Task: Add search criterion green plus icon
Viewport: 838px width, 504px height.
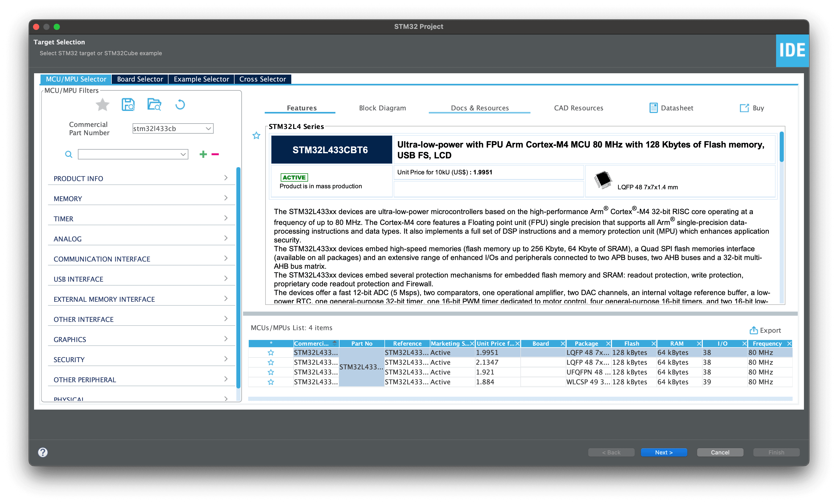Action: pos(203,154)
